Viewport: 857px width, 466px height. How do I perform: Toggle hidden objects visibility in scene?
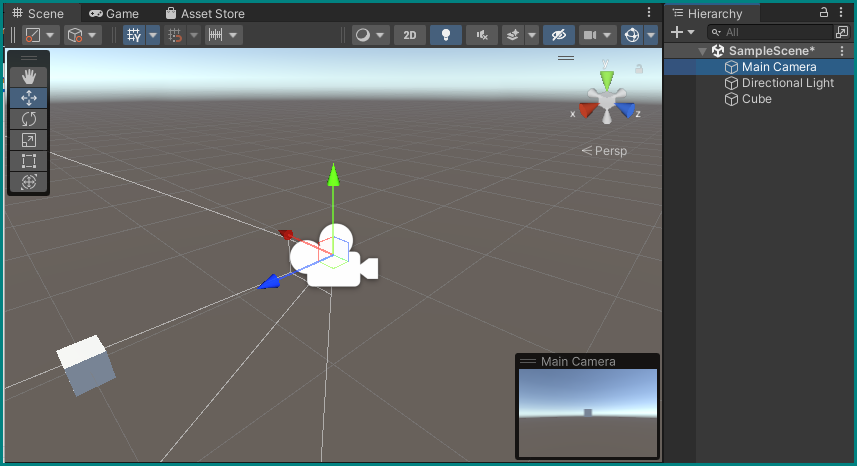559,35
